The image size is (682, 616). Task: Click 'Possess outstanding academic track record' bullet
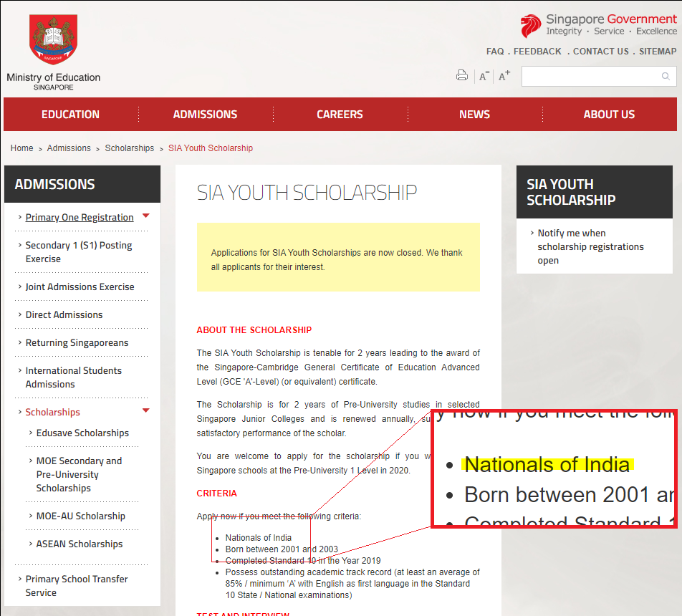click(x=352, y=583)
